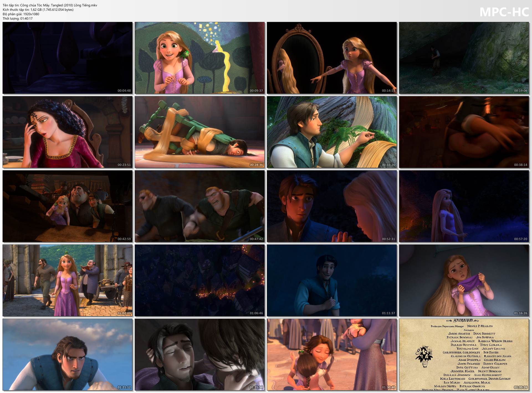The image size is (532, 393).
Task: Open the thumbnail stamped 00:28:36
Action: point(200,132)
